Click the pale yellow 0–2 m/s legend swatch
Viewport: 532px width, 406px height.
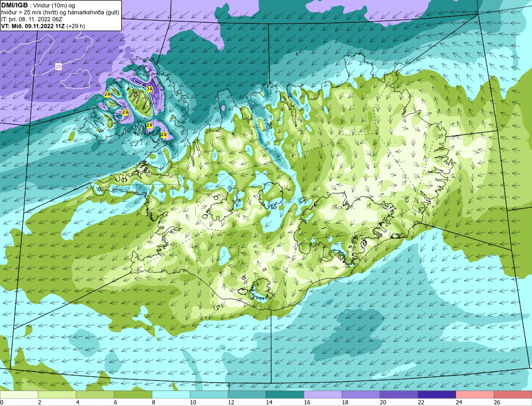19,394
